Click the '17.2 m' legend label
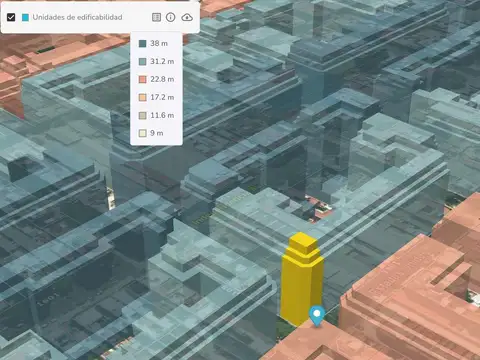Screen dimensions: 480x360 pos(162,97)
